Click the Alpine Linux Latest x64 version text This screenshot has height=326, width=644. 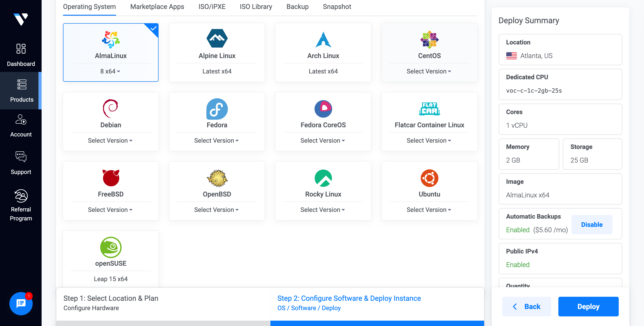[217, 71]
